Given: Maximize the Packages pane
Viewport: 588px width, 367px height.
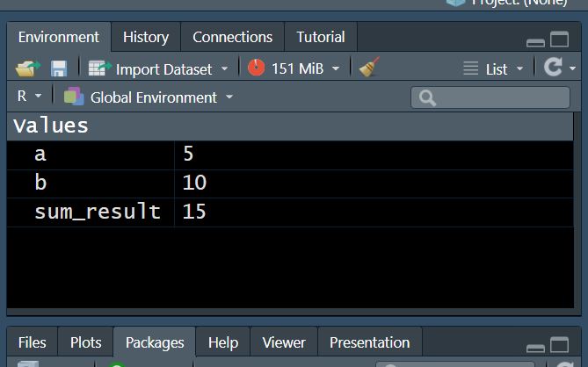Looking at the screenshot, I should click(560, 344).
